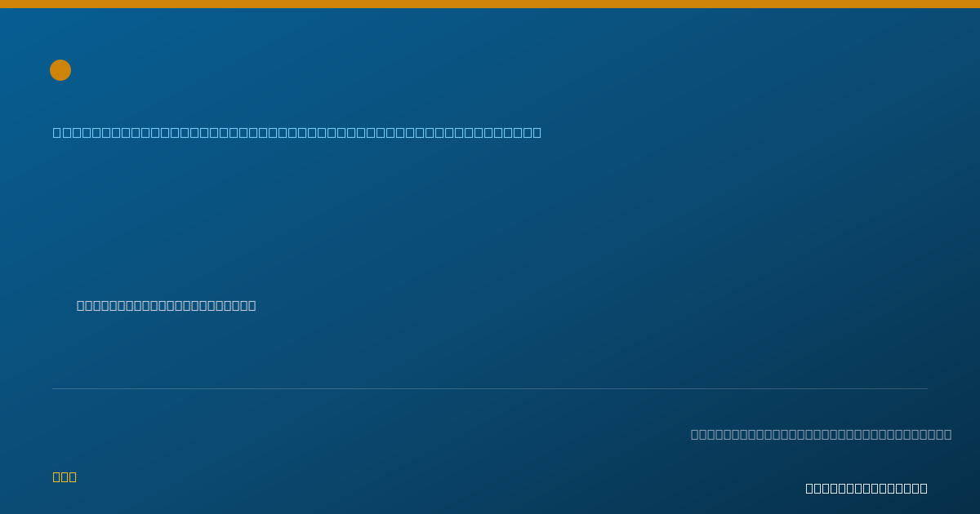Select the faded grey text right of divider
Viewport: 980px width, 514px height.
click(822, 434)
